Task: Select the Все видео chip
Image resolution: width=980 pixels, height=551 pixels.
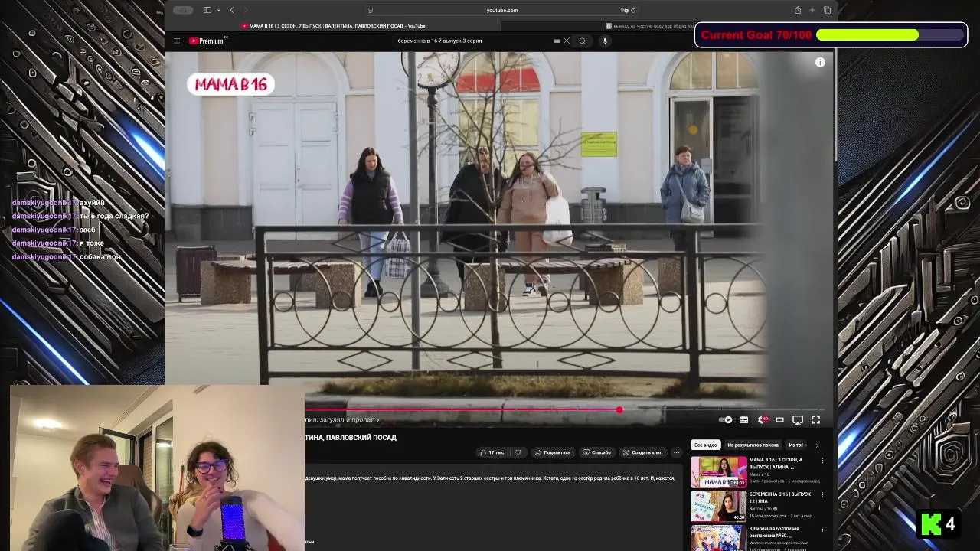Action: 705,445
